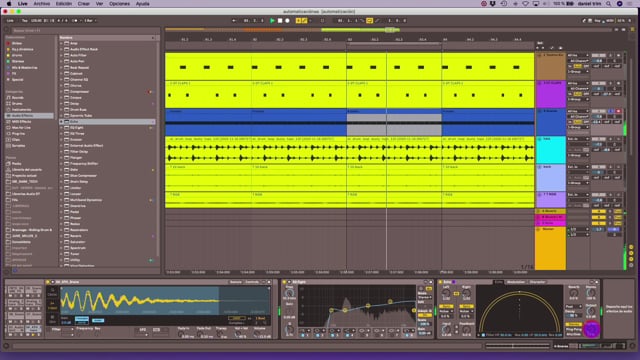Switch to the Echo Modulation tab
Viewport: 640px width, 360px height.
516,282
